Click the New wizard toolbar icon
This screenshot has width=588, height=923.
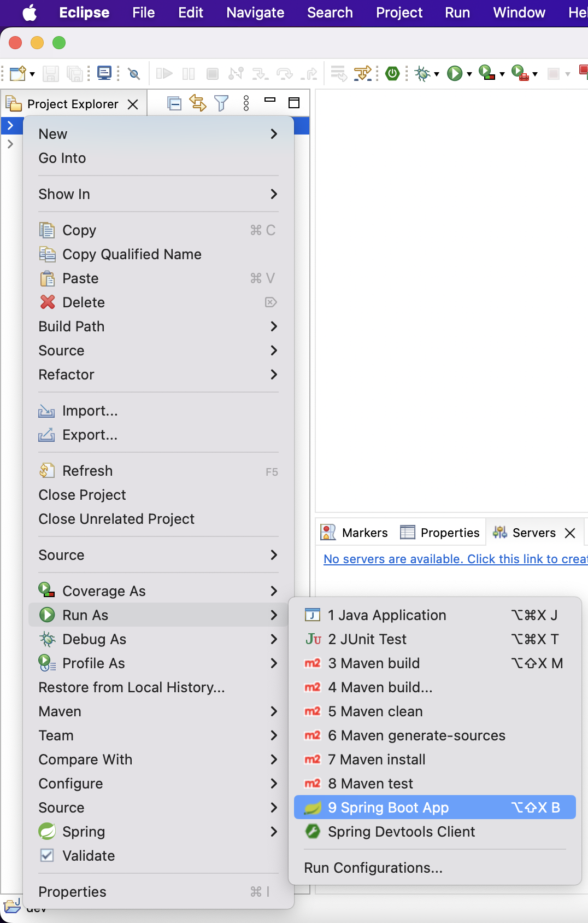point(17,73)
